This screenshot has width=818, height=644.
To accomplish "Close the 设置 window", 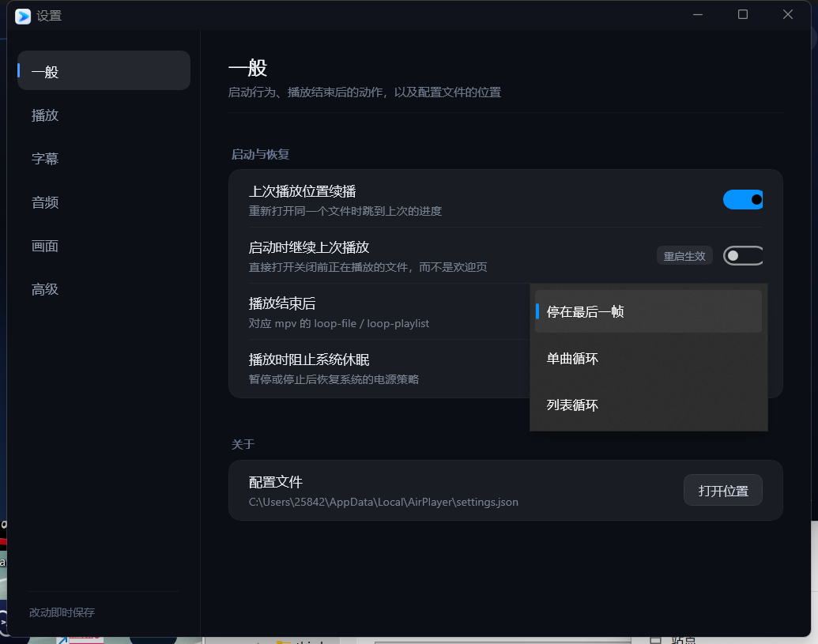I will coord(788,14).
